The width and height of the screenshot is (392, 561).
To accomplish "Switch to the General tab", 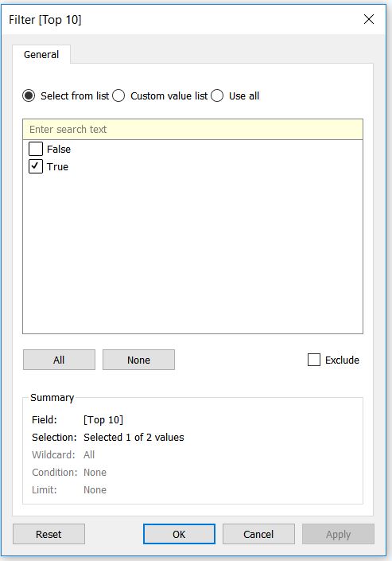I will click(41, 54).
